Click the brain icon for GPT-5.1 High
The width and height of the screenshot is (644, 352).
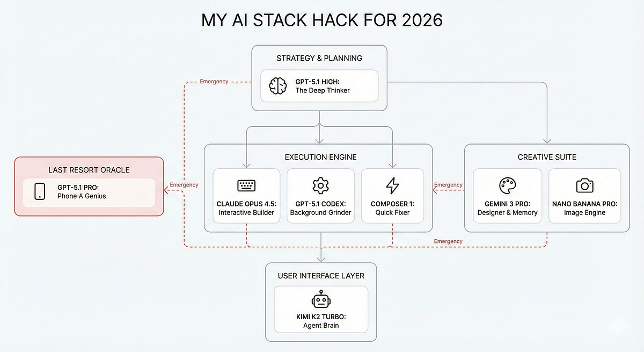pos(278,86)
